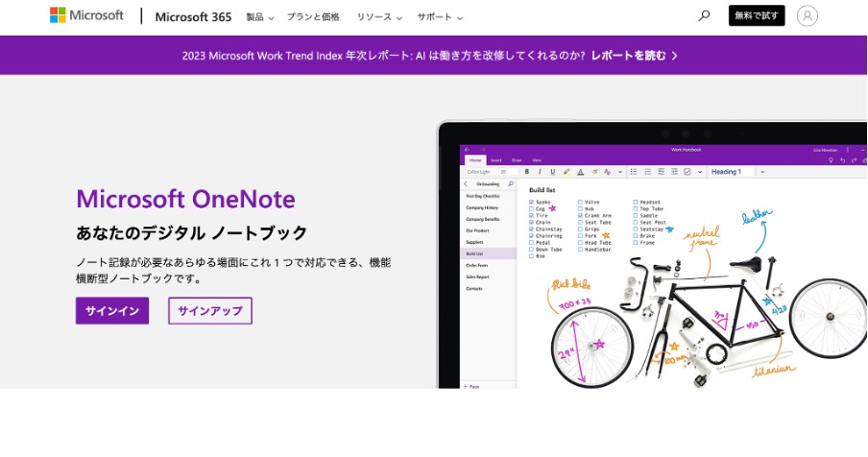Check the Cog checkbox in Build list
This screenshot has width=868, height=457.
click(531, 208)
